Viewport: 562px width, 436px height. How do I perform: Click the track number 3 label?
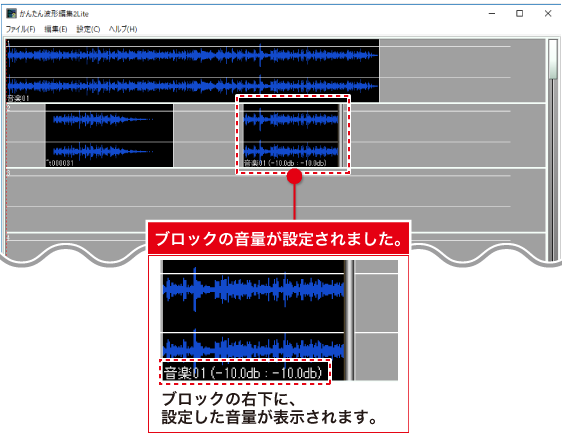click(x=9, y=173)
